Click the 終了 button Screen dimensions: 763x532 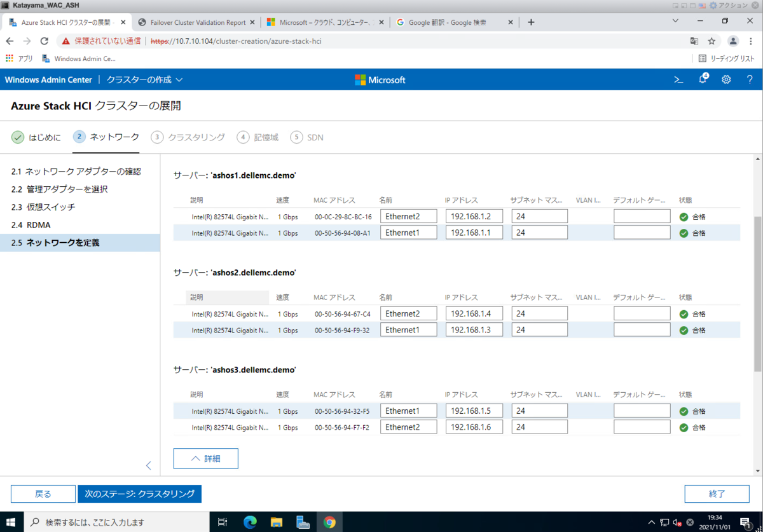[x=717, y=494]
